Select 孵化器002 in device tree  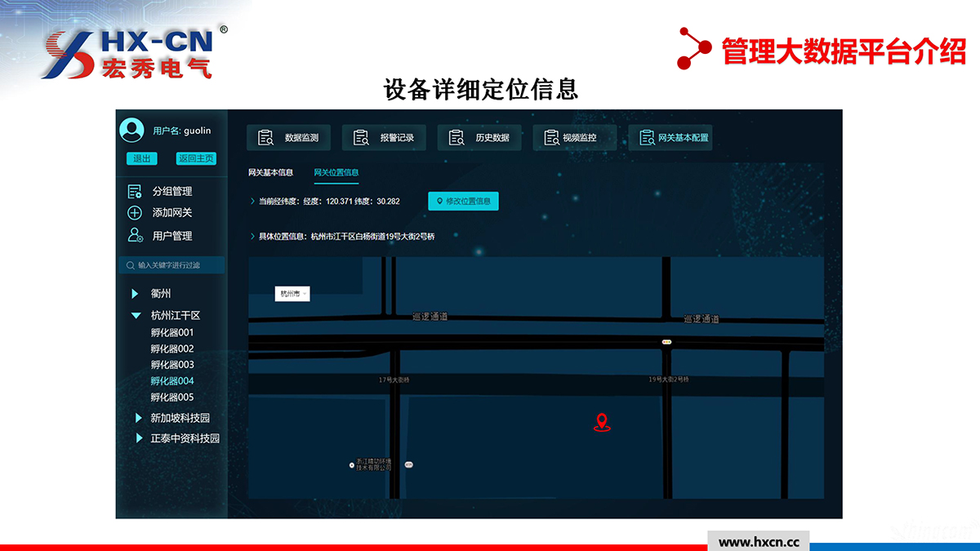(x=172, y=349)
